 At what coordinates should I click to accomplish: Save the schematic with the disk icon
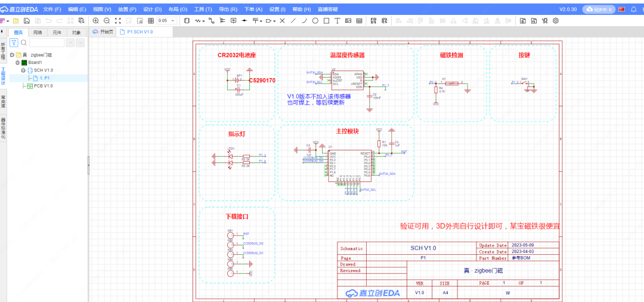click(x=26, y=20)
